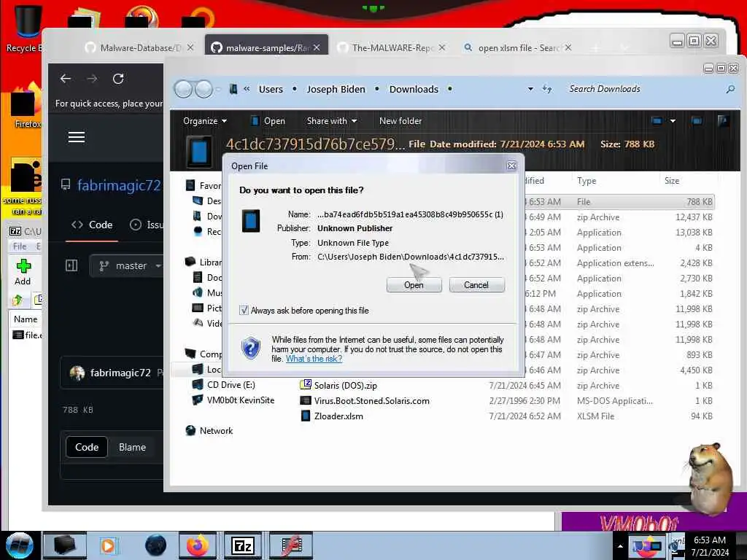Viewport: 747px width, 560px height.
Task: Cancel the Open File dialog
Action: tap(476, 285)
